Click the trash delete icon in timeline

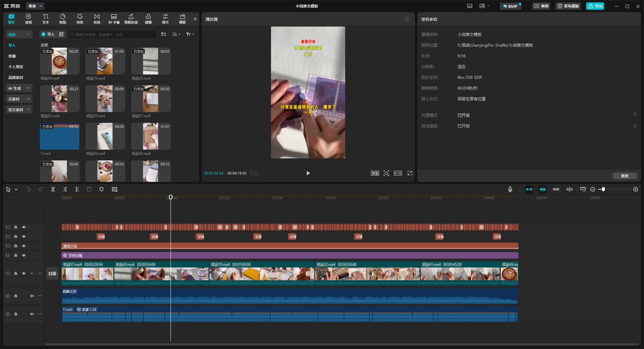[89, 189]
